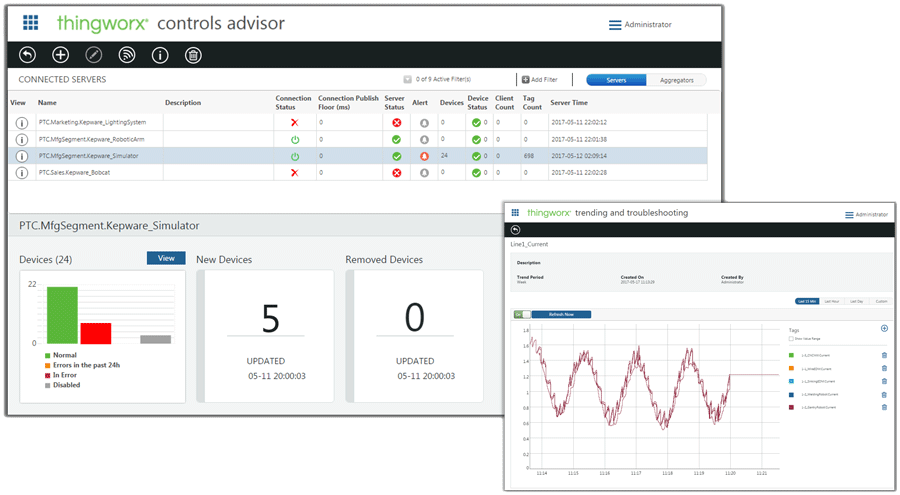Screen dimensions: 900x495
Task: Switch to the Aggregators tab
Action: coord(676,80)
